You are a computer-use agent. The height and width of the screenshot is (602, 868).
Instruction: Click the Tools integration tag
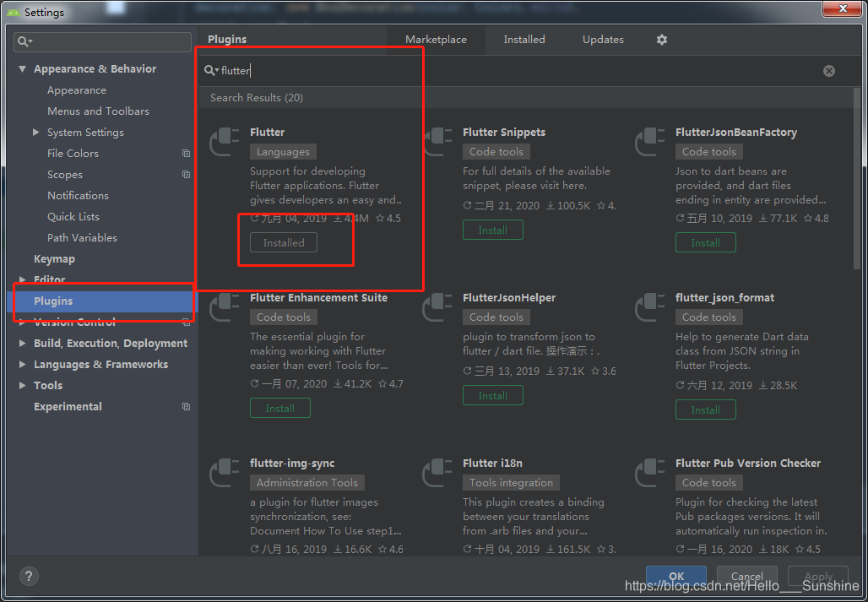click(511, 482)
